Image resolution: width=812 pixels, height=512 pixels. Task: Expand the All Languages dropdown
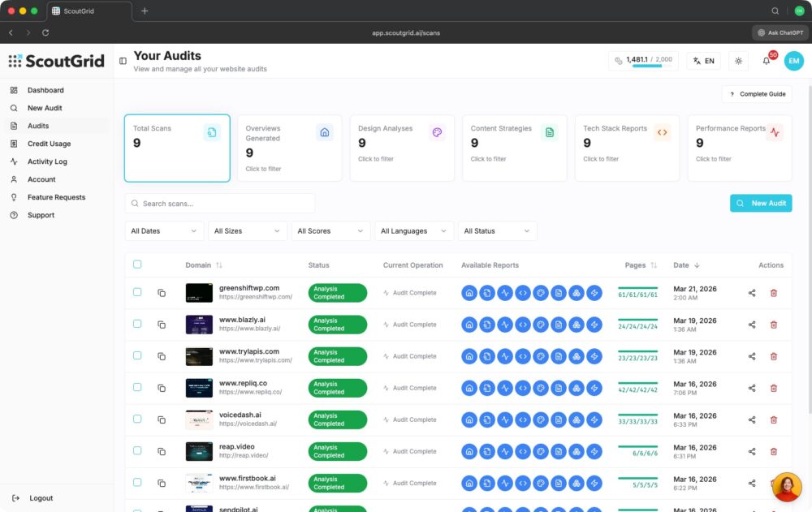coord(413,231)
